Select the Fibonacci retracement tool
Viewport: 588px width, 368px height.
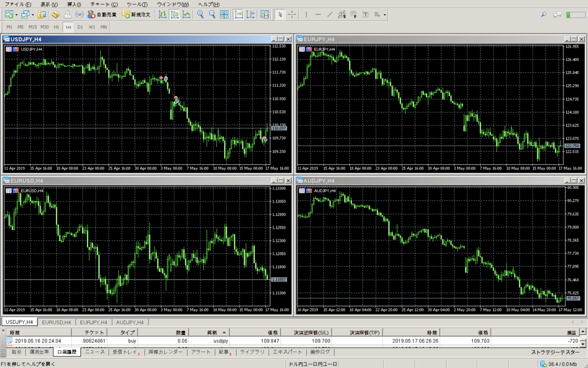coord(354,14)
